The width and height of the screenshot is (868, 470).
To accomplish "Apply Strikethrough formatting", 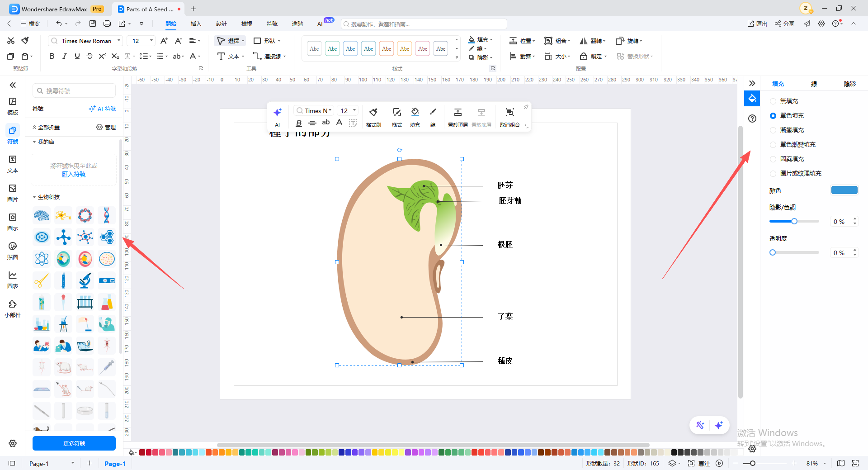I will 90,56.
